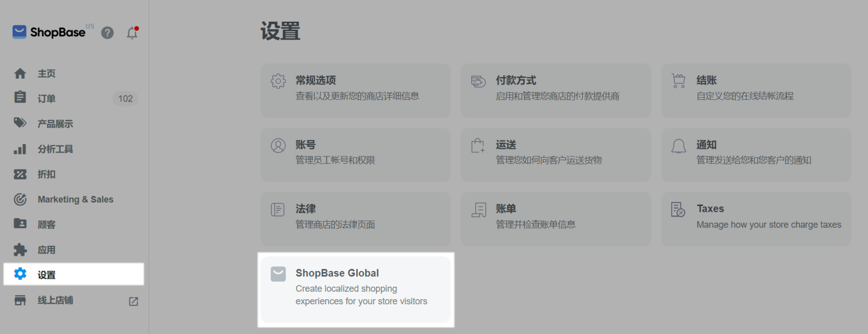Click the receipt icon in 账单 card

(x=479, y=210)
